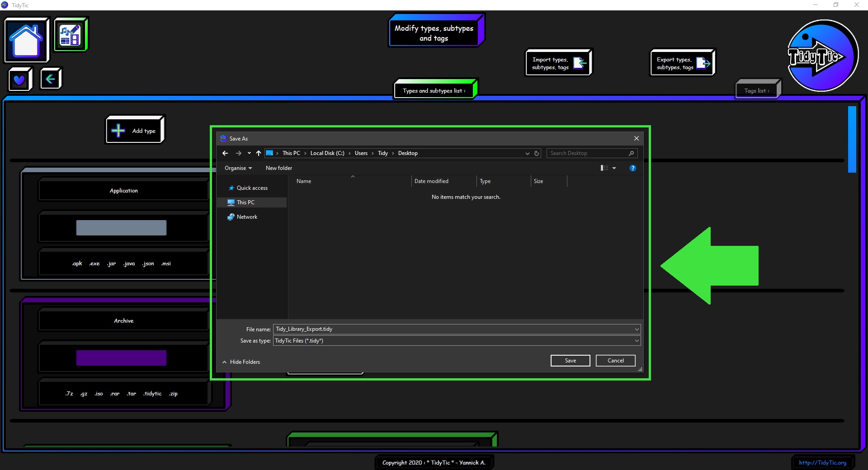868x470 pixels.
Task: Select Quick access in the navigation pane
Action: (252, 188)
